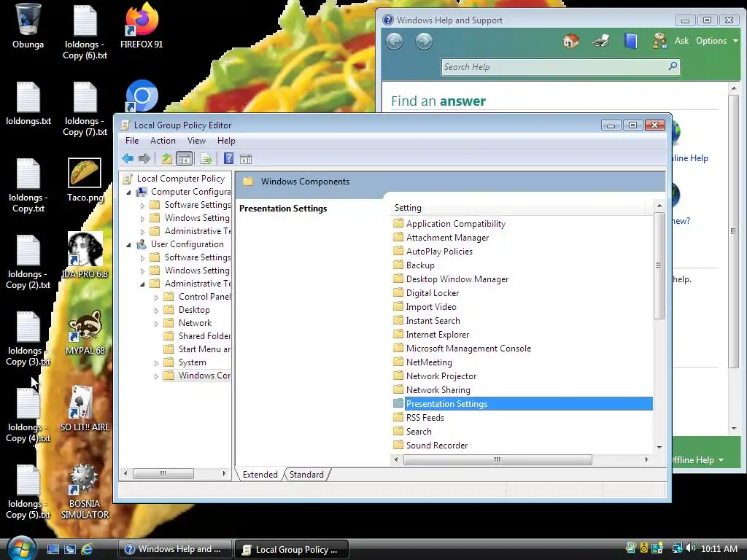
Task: Click the Back arrow in Group Policy toolbar
Action: pos(127,158)
